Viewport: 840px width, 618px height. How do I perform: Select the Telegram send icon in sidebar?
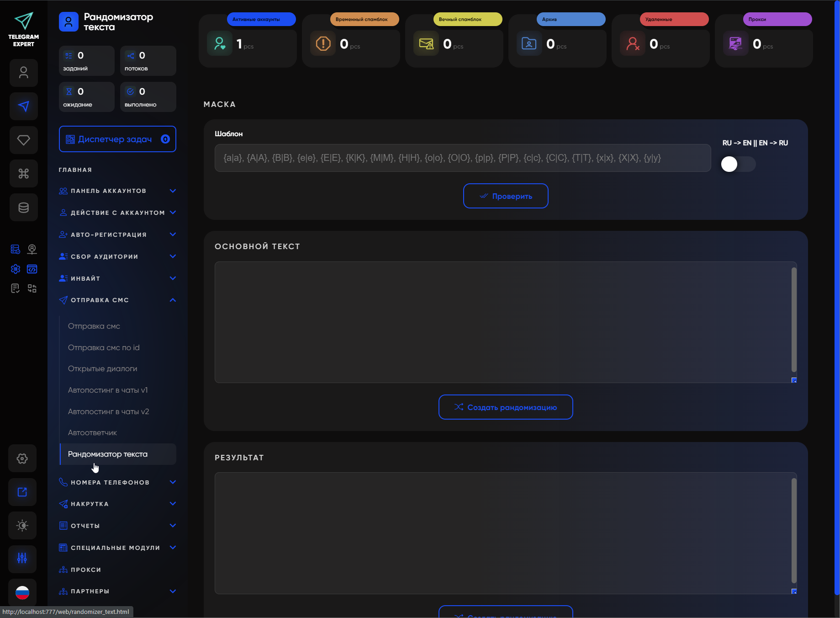(23, 106)
